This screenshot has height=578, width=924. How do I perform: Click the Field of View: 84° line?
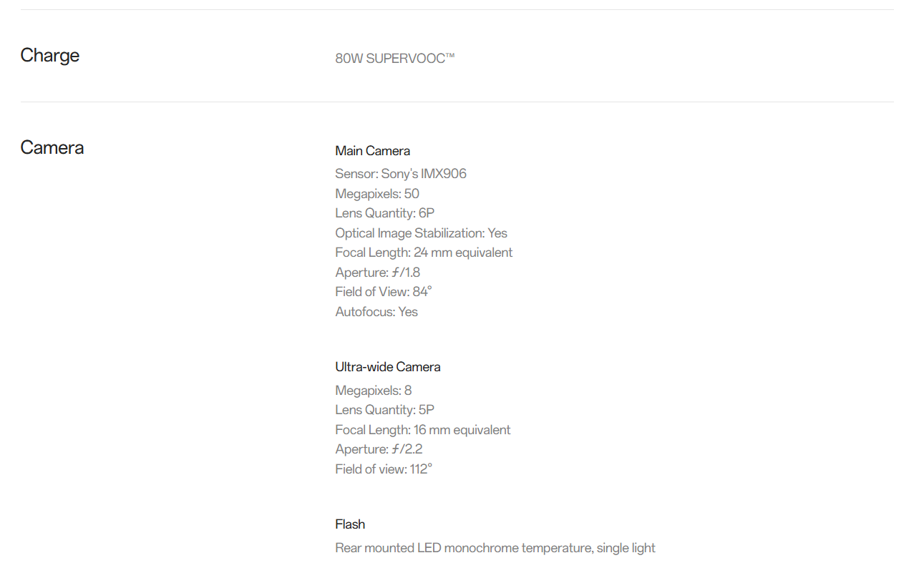tap(383, 292)
